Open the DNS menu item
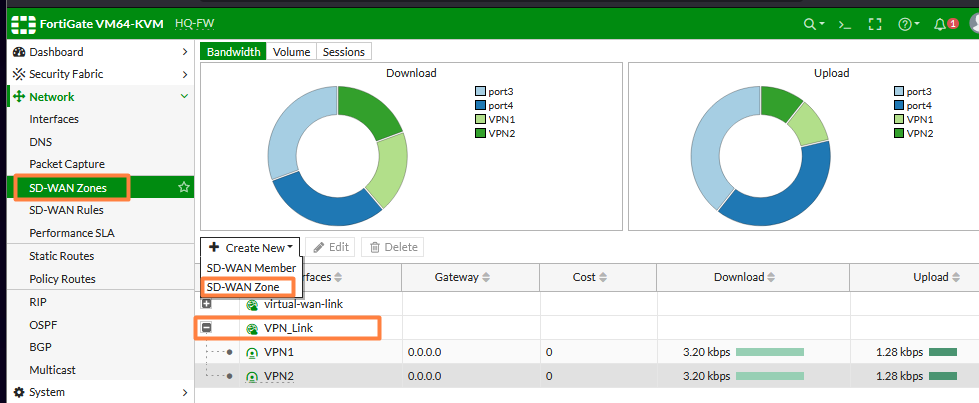Screen dimensions: 979x403 coord(41,142)
